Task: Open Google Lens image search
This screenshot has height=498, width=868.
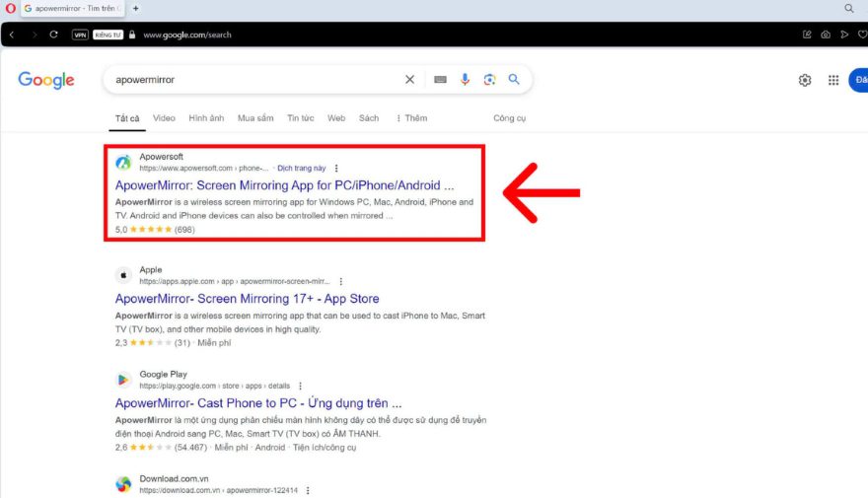Action: point(489,80)
